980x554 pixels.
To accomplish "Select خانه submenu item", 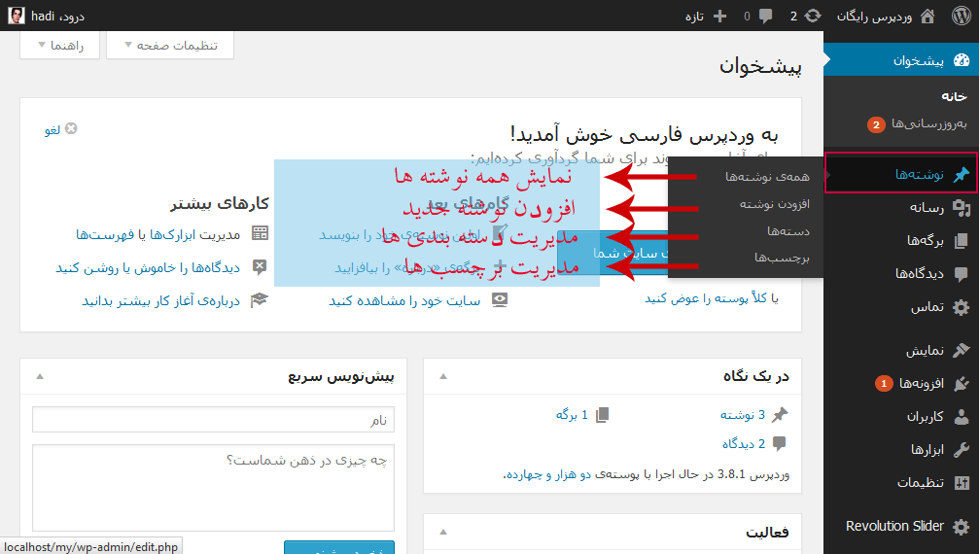I will coord(954,96).
